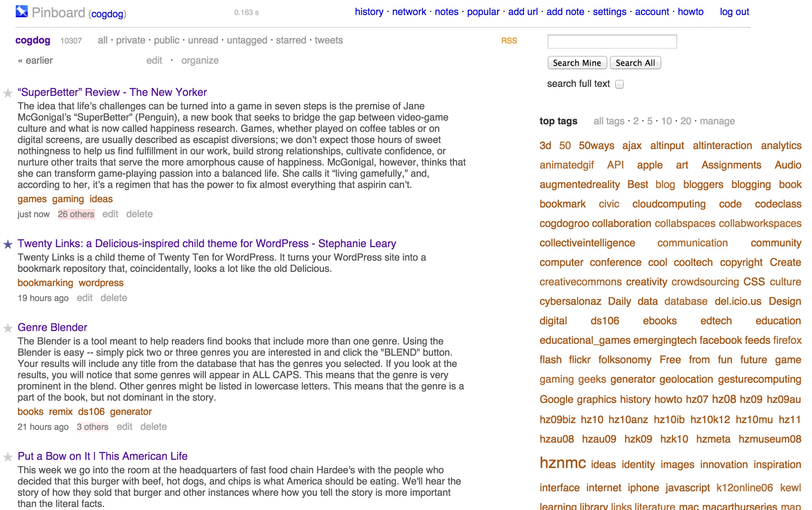The image size is (812, 510).
Task: Click the Search All button
Action: pyautogui.click(x=635, y=63)
